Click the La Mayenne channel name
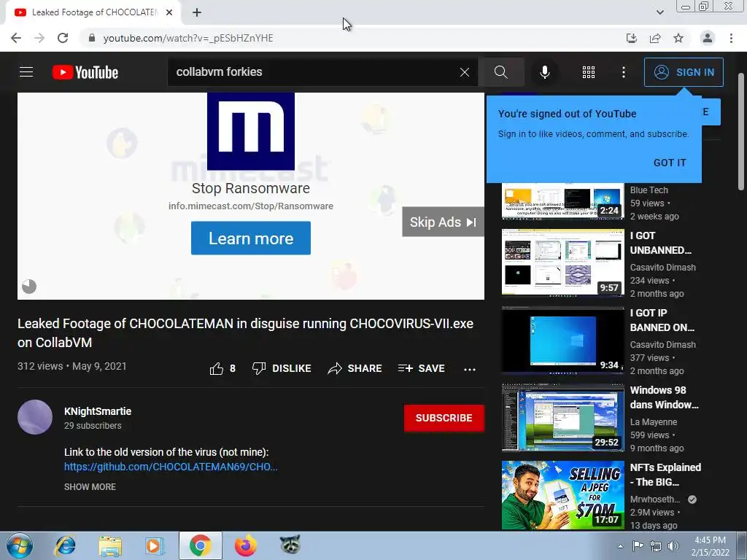This screenshot has width=747, height=560. 654,422
